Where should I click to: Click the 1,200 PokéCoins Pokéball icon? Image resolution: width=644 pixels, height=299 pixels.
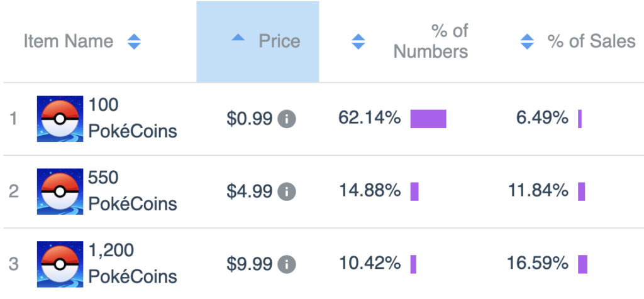pos(60,264)
